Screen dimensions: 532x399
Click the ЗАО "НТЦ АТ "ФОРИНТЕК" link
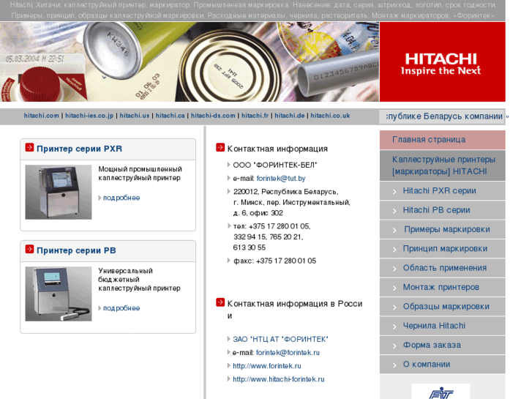[x=280, y=339]
